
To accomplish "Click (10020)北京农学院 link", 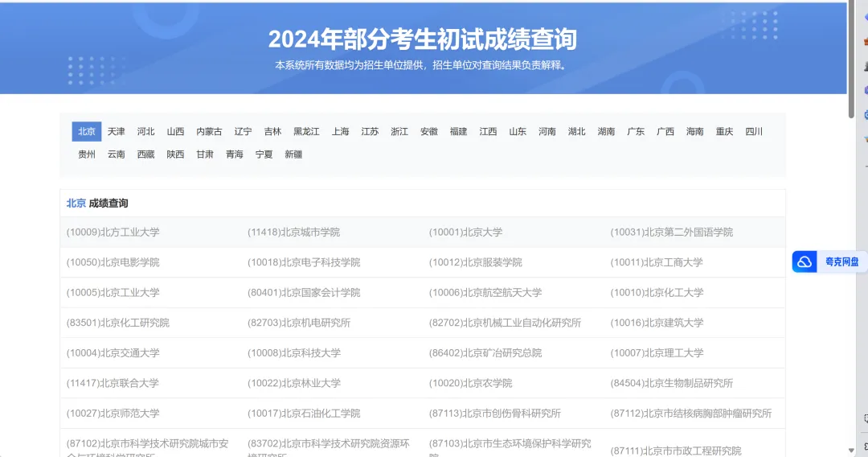I will [x=470, y=383].
